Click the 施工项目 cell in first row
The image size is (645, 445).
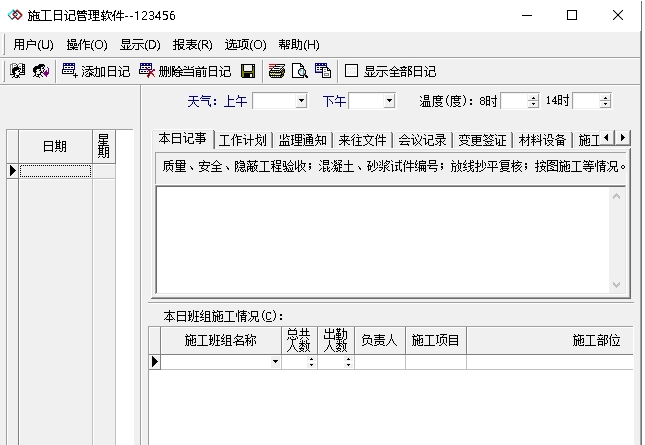436,362
